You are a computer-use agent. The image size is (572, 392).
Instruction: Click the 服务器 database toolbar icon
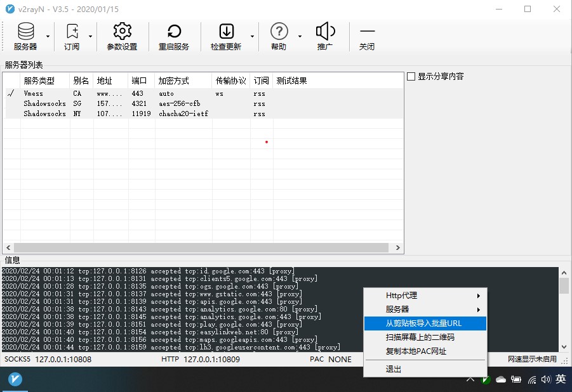pos(25,32)
